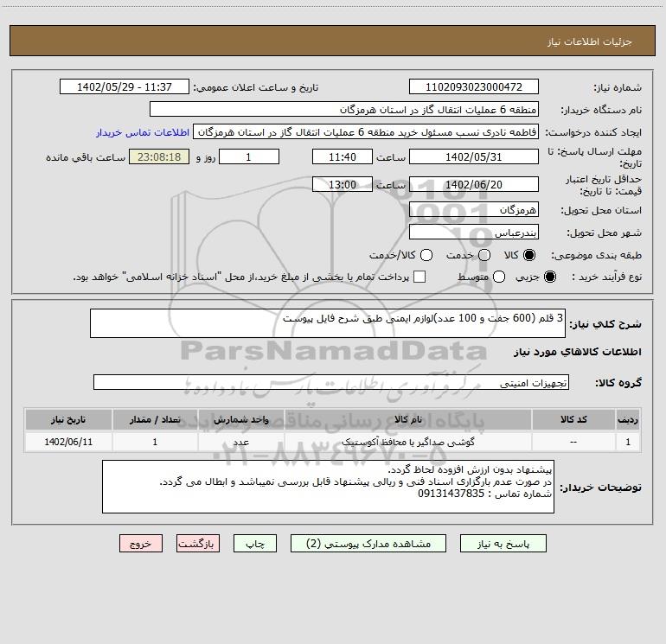
Task: Click the buyer organization name field
Action: click(x=344, y=109)
